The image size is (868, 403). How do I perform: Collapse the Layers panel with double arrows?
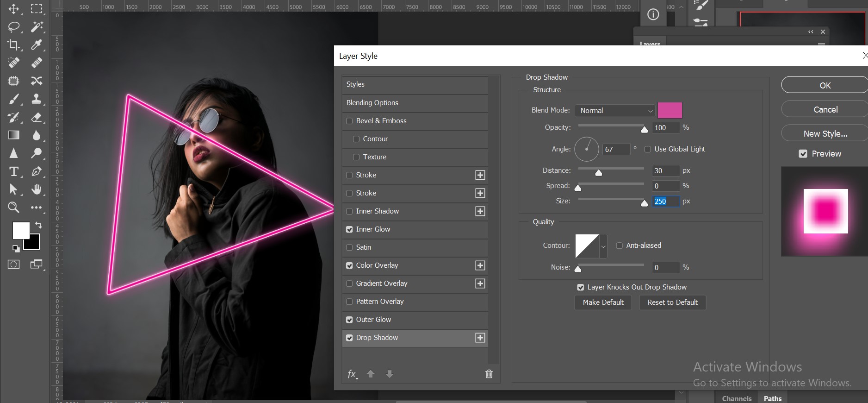click(811, 32)
